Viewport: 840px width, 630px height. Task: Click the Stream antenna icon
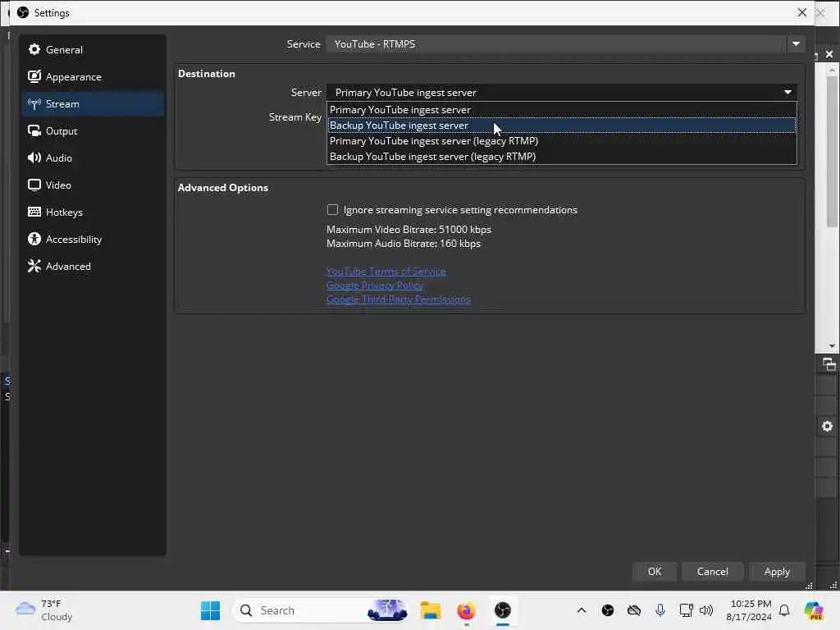[x=34, y=104]
